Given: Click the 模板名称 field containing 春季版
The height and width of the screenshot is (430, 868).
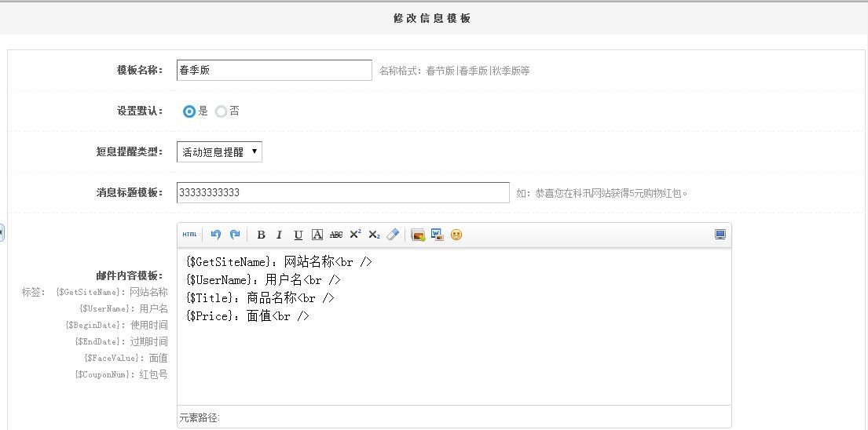Looking at the screenshot, I should (275, 70).
